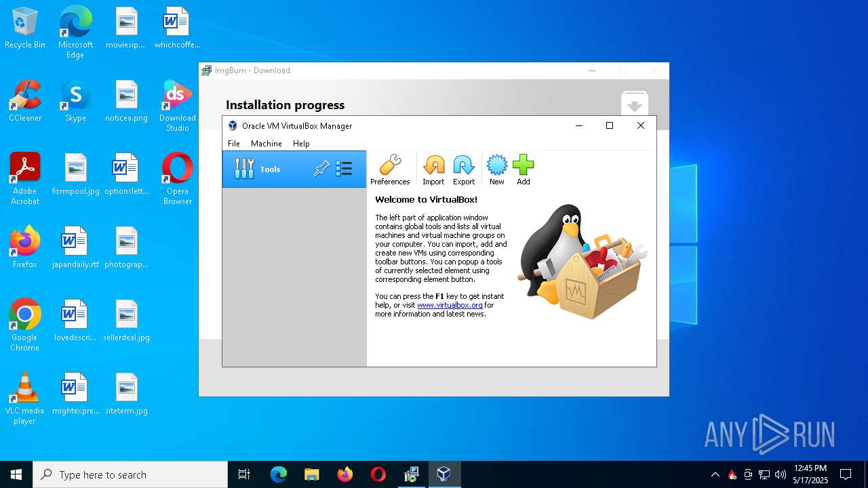Select moviesip... image file on desktop
This screenshot has width=868, height=488.
tap(127, 28)
